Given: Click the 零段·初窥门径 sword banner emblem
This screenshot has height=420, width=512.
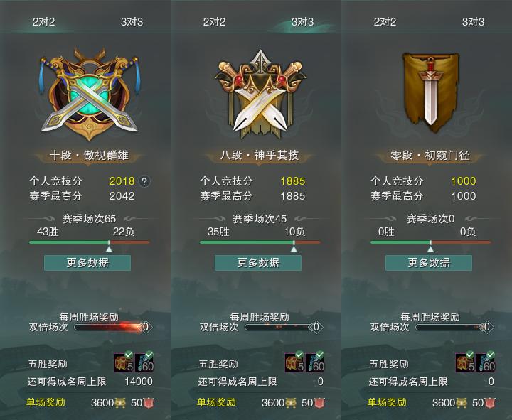Looking at the screenshot, I should click(x=430, y=92).
